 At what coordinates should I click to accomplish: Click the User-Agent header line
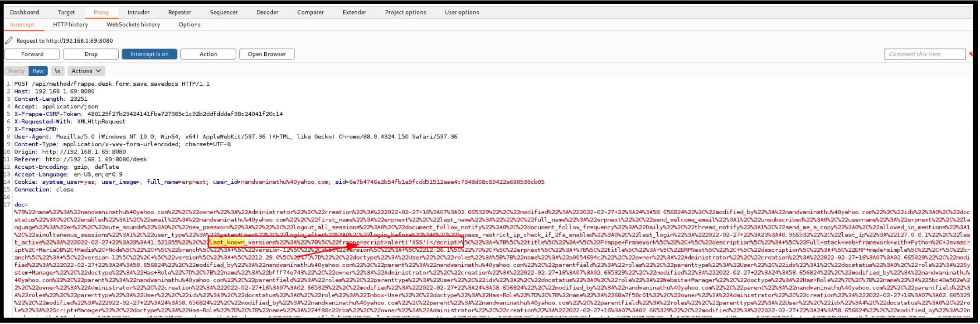pyautogui.click(x=236, y=137)
